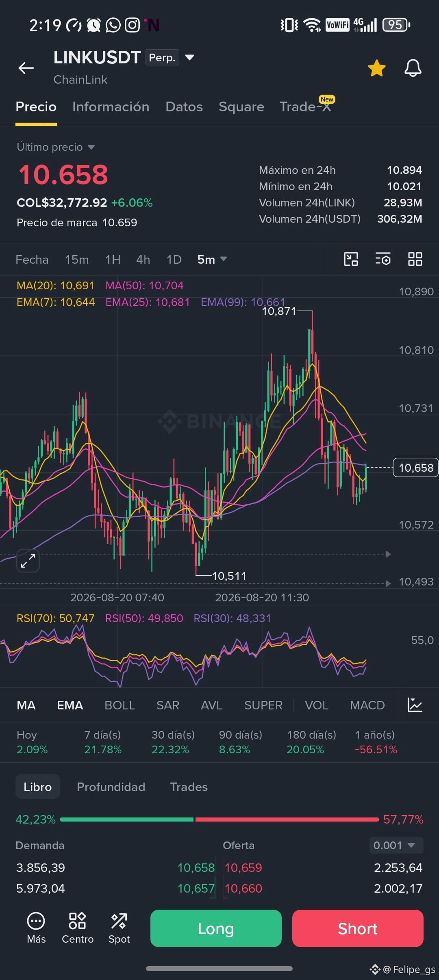Click the COL$32,772.92 converted price
The image size is (439, 980).
(62, 203)
